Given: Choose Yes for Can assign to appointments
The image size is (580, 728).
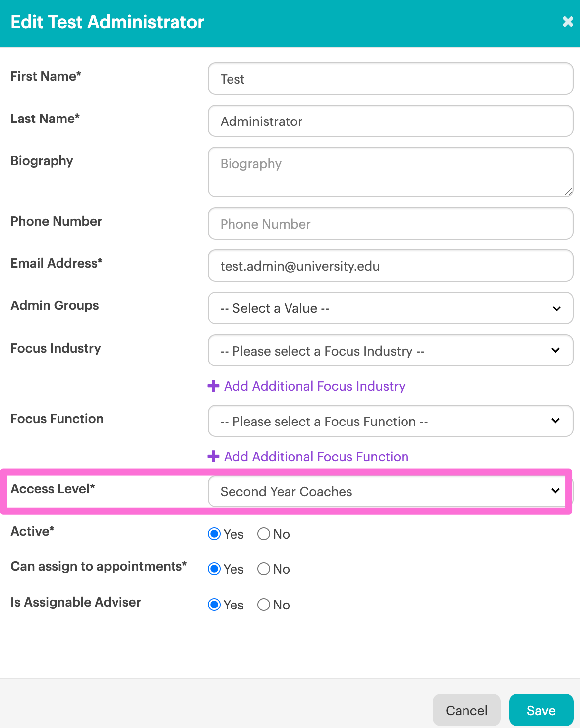Looking at the screenshot, I should 214,569.
